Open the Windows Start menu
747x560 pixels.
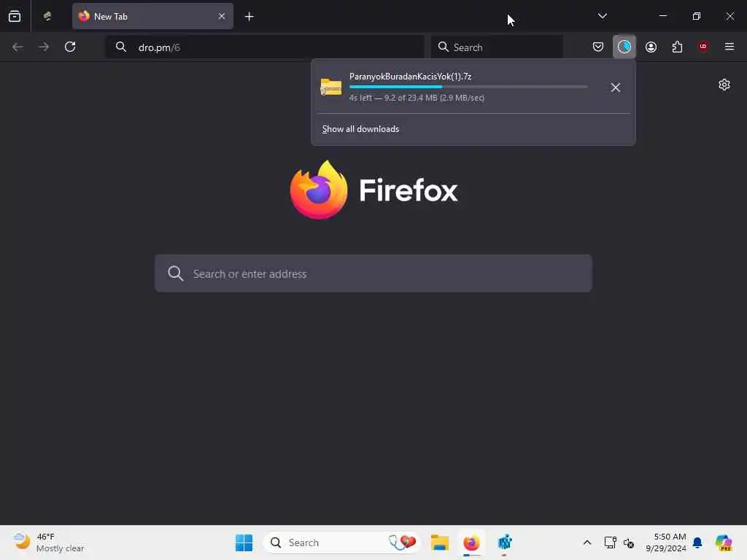(244, 542)
